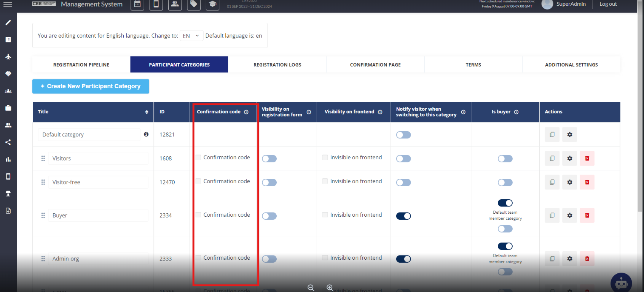
Task: Click the Log out link
Action: click(x=608, y=4)
